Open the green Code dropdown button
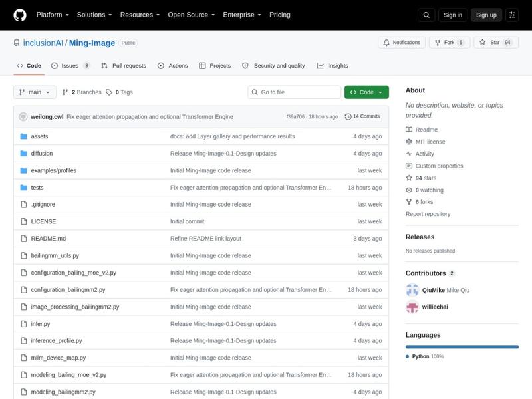The height and width of the screenshot is (399, 532). tap(366, 92)
